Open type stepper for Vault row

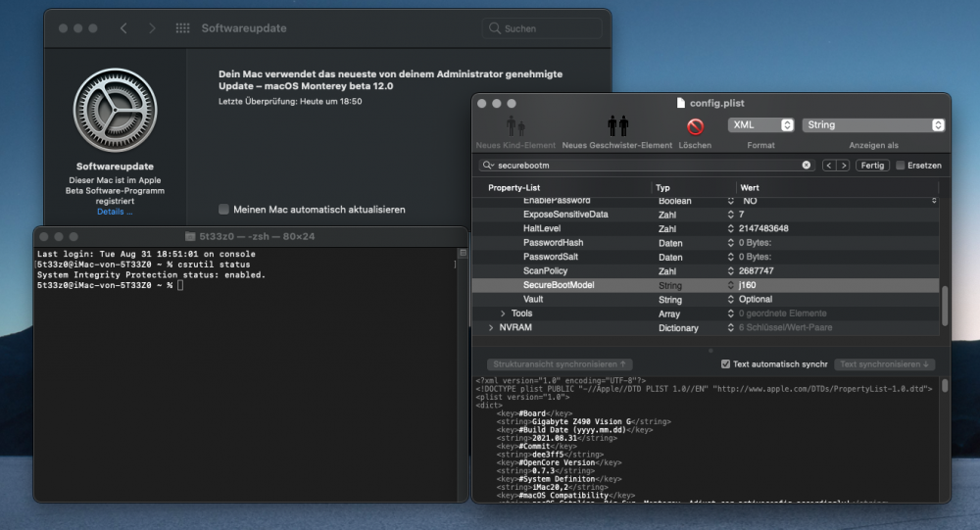[x=730, y=300]
